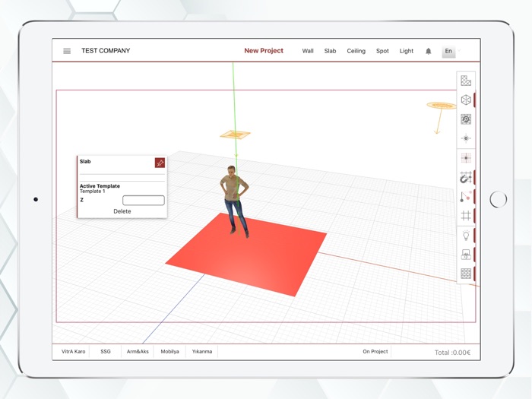Click the On Project button
Viewport: 532px width, 399px height.
coord(375,352)
